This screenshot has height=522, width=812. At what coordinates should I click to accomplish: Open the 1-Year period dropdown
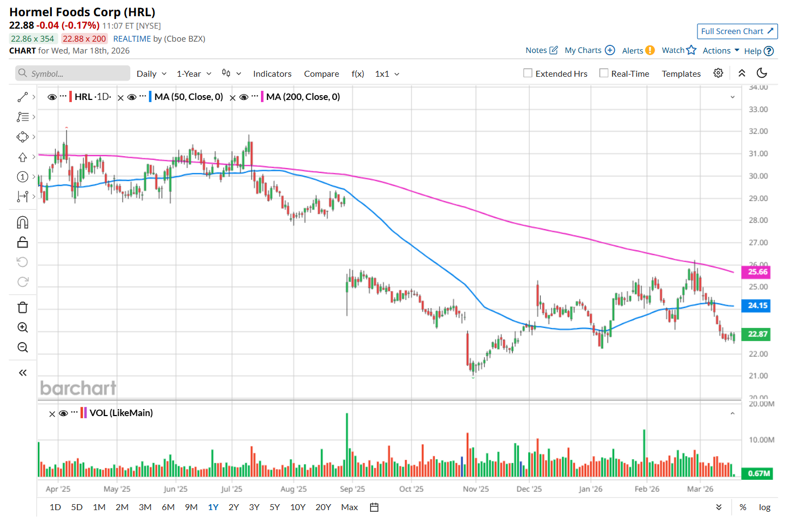tap(194, 74)
